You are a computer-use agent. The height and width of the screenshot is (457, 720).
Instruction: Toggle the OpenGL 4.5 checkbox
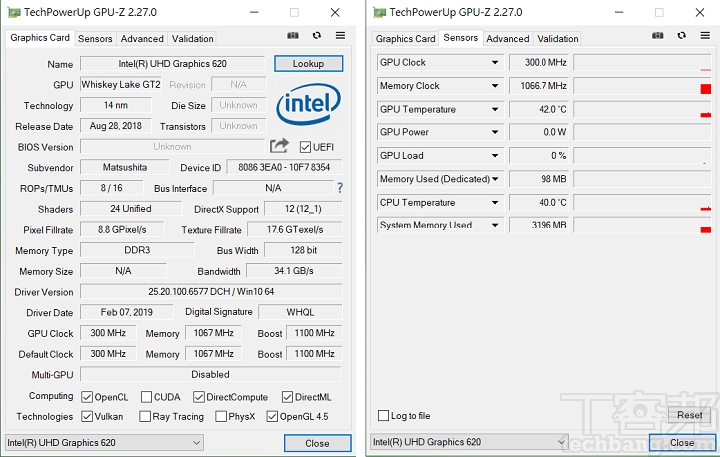tap(272, 417)
